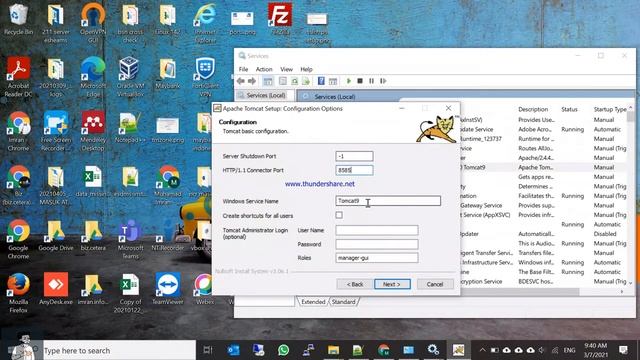Click the HTTP/1.1 Connector Port field
Screen dimensions: 640x360
(354, 170)
